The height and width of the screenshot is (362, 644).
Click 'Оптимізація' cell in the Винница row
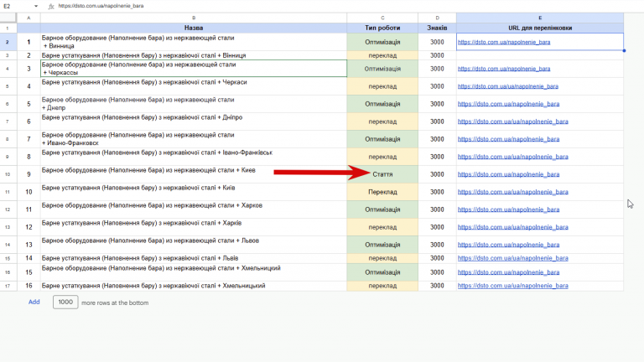382,42
